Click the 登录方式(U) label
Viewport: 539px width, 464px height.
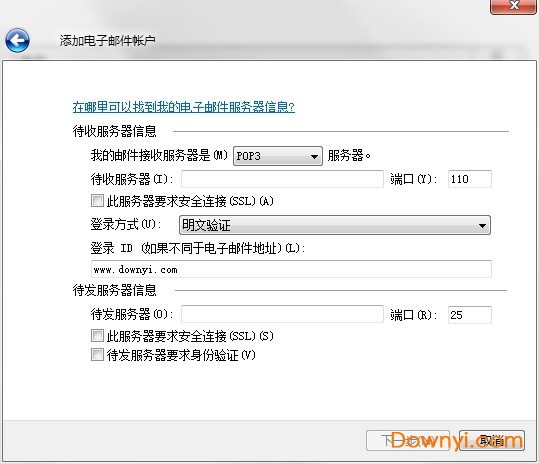coord(125,224)
